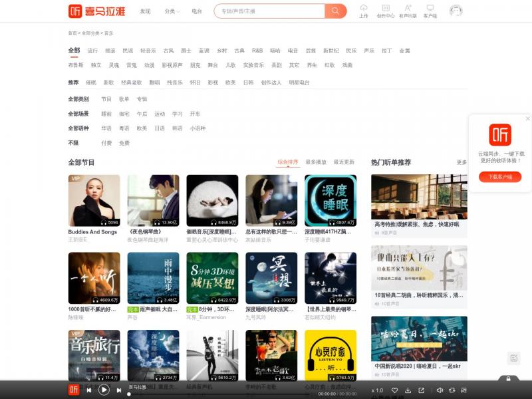The height and width of the screenshot is (399, 532).
Task: Toggle the loop playback mode
Action: (x=450, y=390)
